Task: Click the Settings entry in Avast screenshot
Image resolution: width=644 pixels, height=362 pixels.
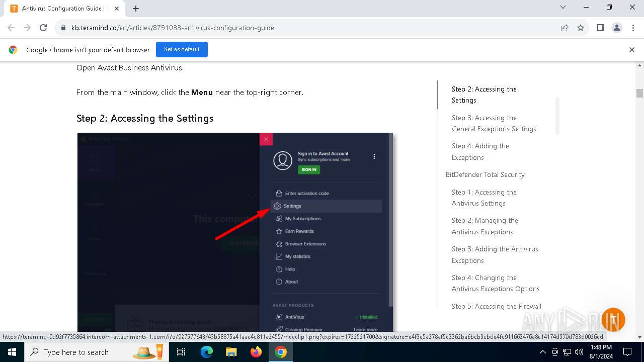Action: point(327,206)
